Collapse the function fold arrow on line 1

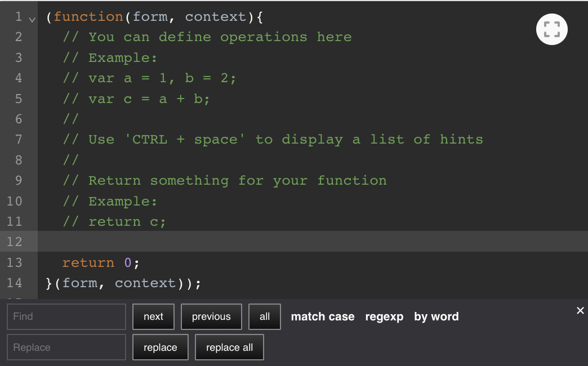tap(32, 20)
